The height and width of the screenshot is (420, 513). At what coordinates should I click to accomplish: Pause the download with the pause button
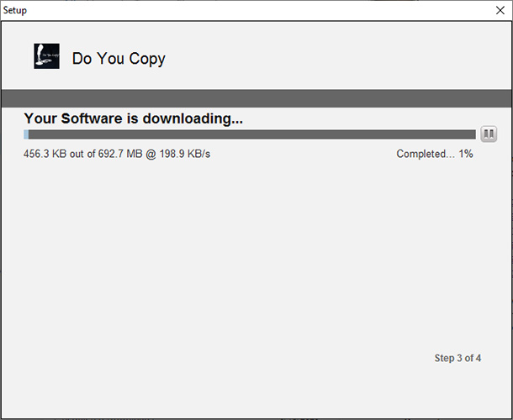[489, 134]
